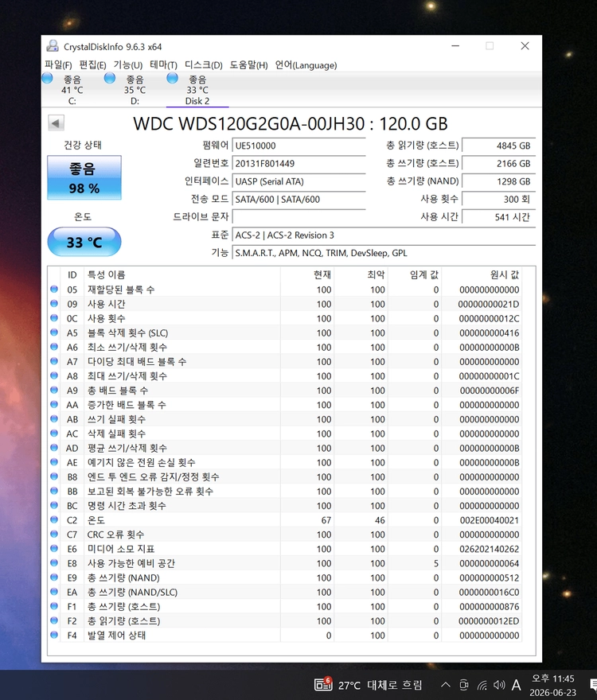Image resolution: width=597 pixels, height=700 pixels.
Task: Click status dot of attribute F4 row
Action: [x=54, y=635]
